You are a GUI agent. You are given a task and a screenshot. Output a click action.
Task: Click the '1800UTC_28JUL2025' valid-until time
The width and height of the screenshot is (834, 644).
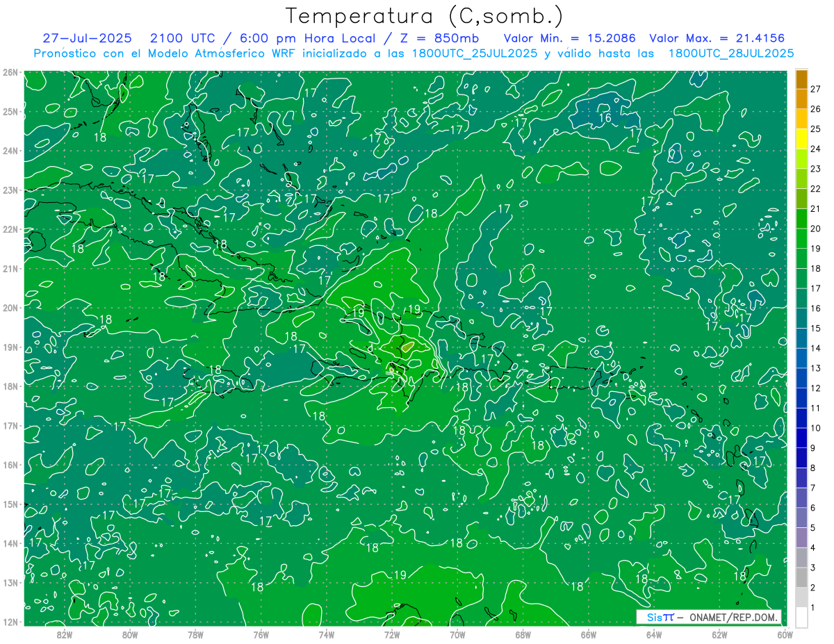pos(731,53)
